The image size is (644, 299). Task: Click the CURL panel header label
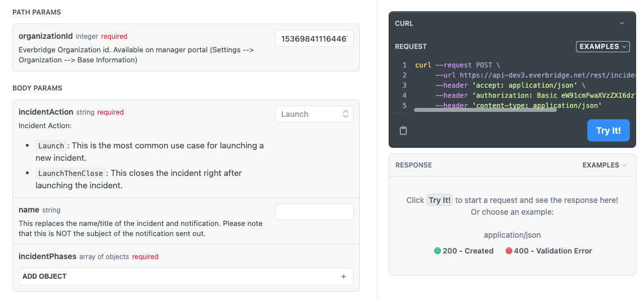404,24
